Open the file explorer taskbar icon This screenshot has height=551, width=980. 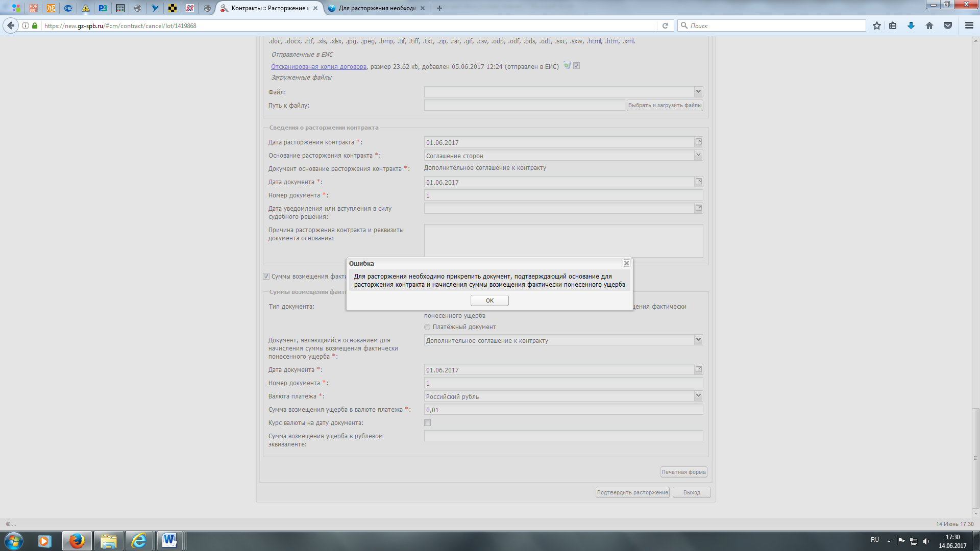click(x=108, y=541)
